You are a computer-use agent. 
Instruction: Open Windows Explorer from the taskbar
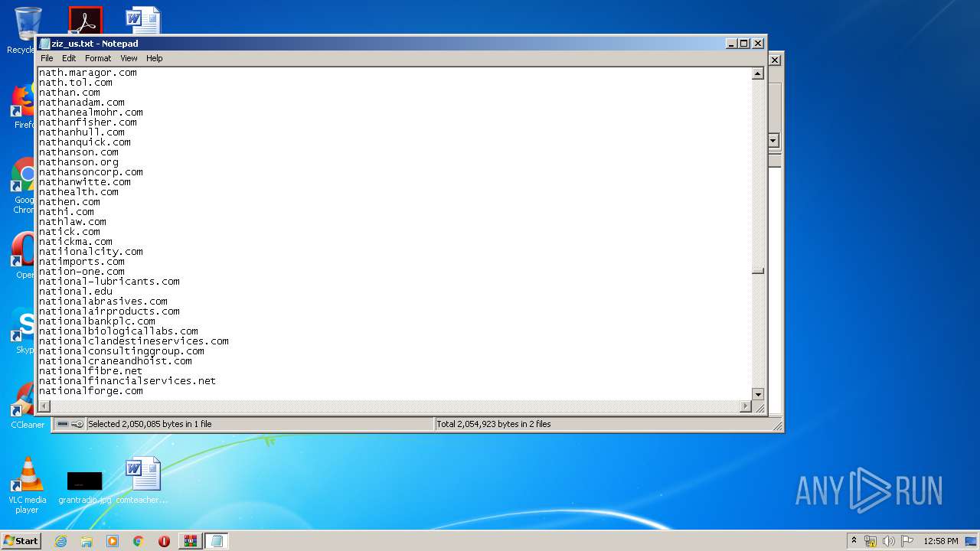click(x=87, y=541)
